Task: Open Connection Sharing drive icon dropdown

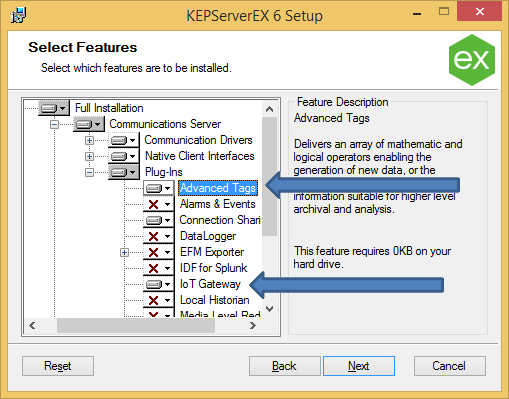Action: 159,220
